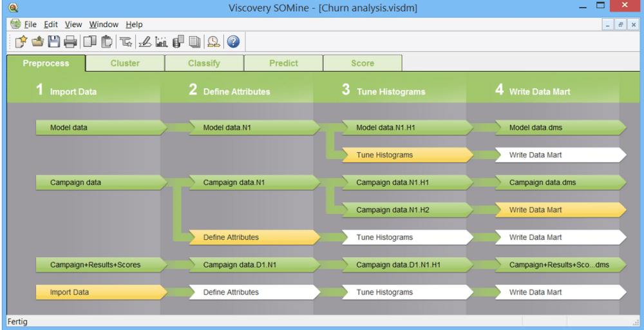Select the Campaign+Results+Scores import node
The height and width of the screenshot is (330, 644).
click(97, 265)
